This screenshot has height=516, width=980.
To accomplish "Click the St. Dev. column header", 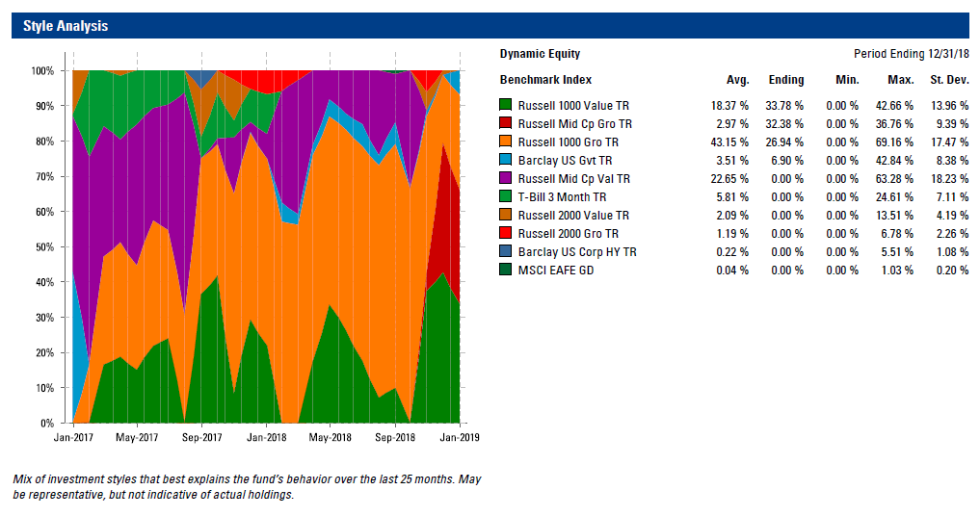I will 948,79.
